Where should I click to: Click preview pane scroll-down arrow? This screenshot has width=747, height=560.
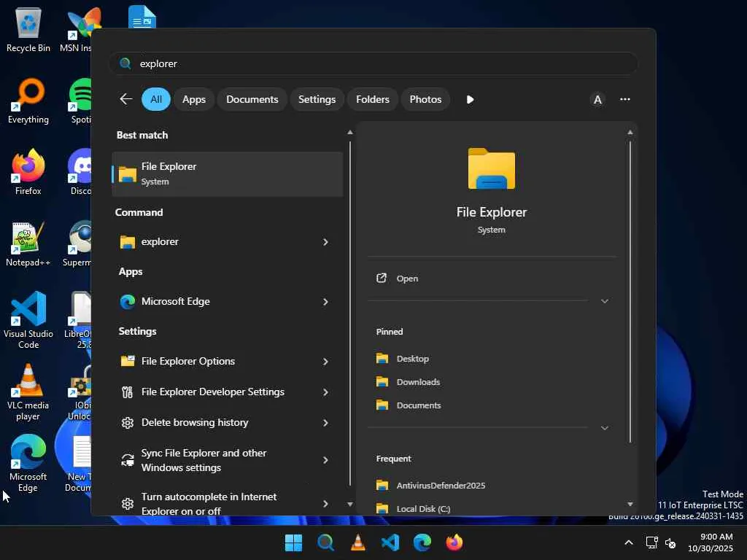[x=630, y=504]
